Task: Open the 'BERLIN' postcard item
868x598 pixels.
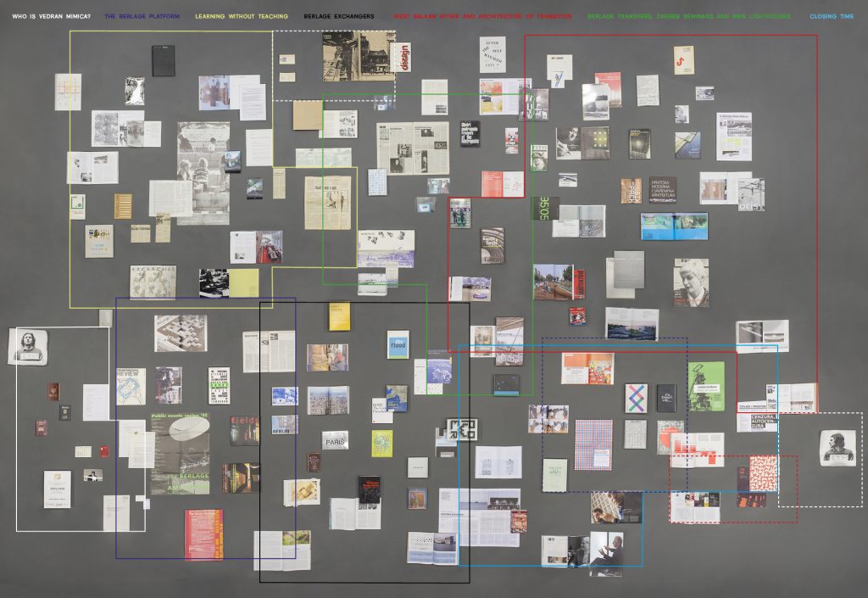Action: pyautogui.click(x=285, y=425)
